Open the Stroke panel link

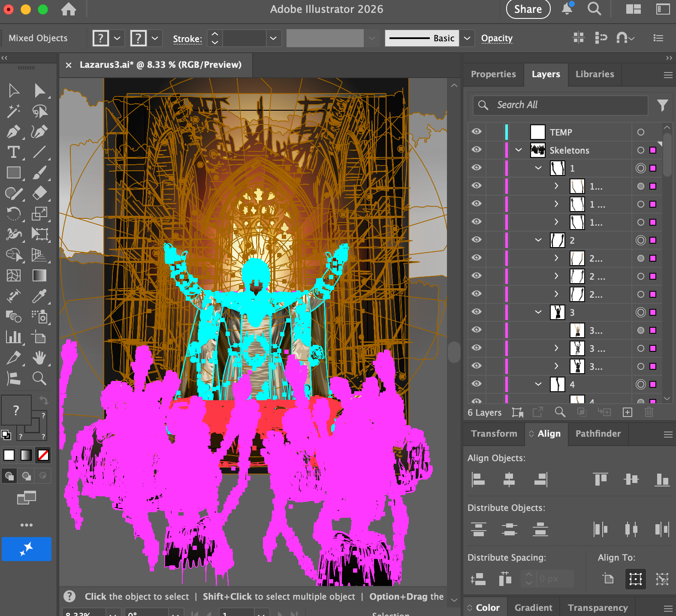pyautogui.click(x=187, y=39)
